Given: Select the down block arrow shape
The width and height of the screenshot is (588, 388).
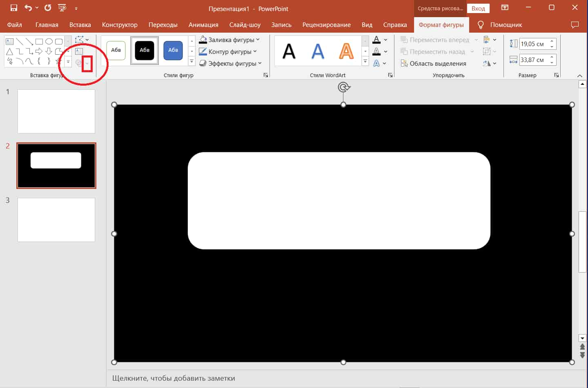Looking at the screenshot, I should tap(49, 51).
